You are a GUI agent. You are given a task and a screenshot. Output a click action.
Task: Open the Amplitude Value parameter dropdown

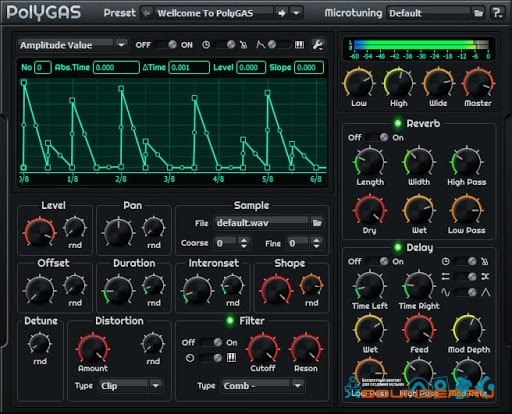[x=121, y=45]
